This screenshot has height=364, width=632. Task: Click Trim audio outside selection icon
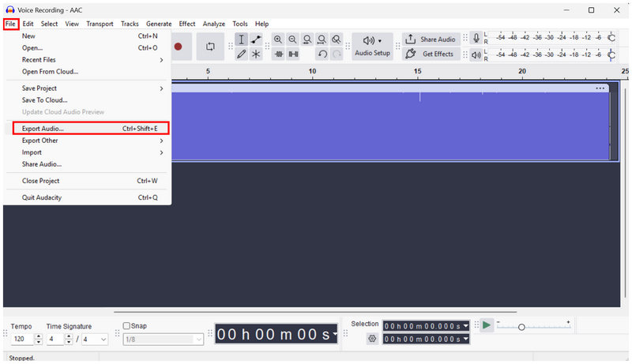[x=279, y=54]
